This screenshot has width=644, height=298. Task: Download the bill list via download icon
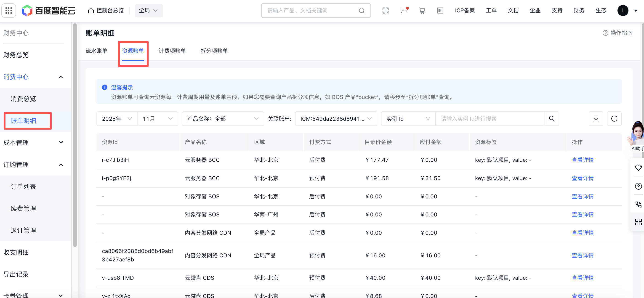596,119
